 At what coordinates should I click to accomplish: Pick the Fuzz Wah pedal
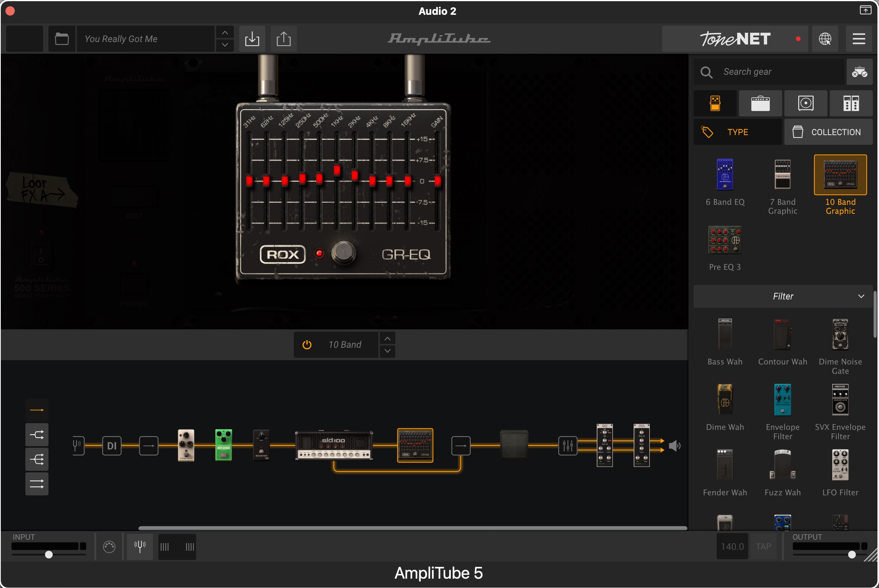(x=782, y=473)
